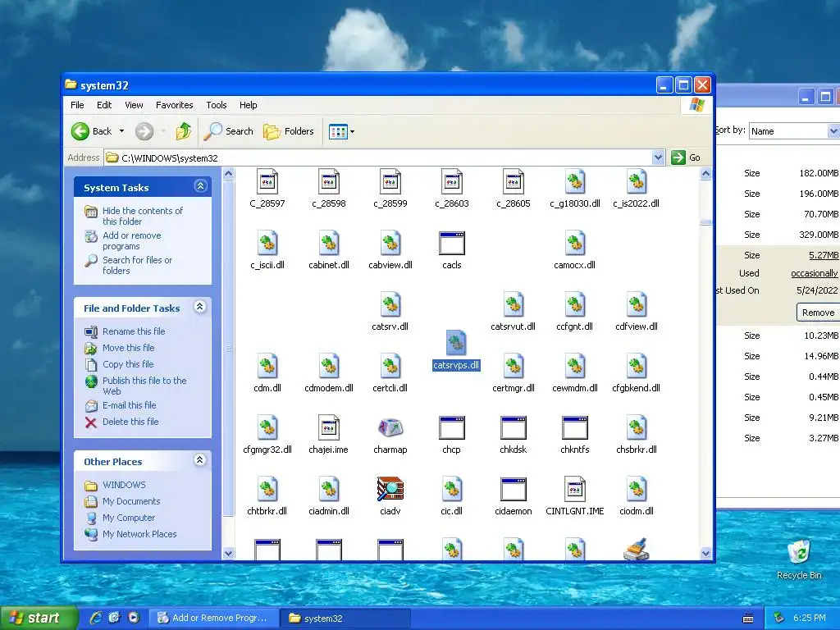Toggle the Folders pane button

tap(288, 130)
